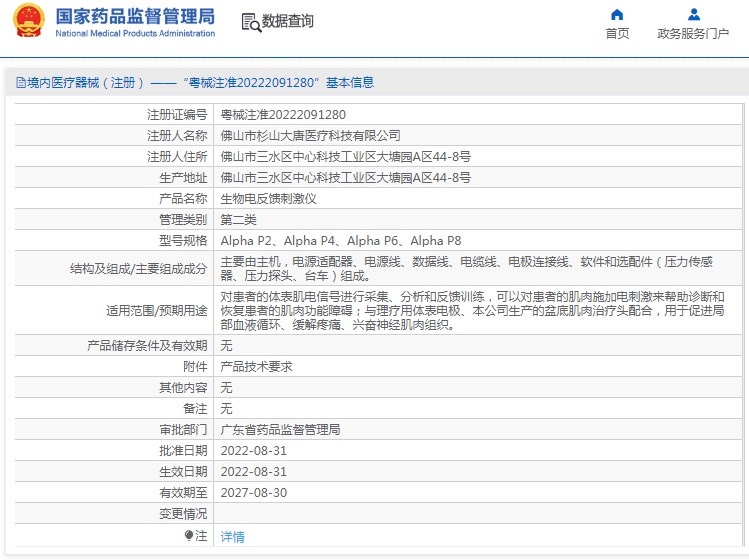Click the 首页 house icon
Viewport: 749px width, 560px height.
tap(617, 14)
